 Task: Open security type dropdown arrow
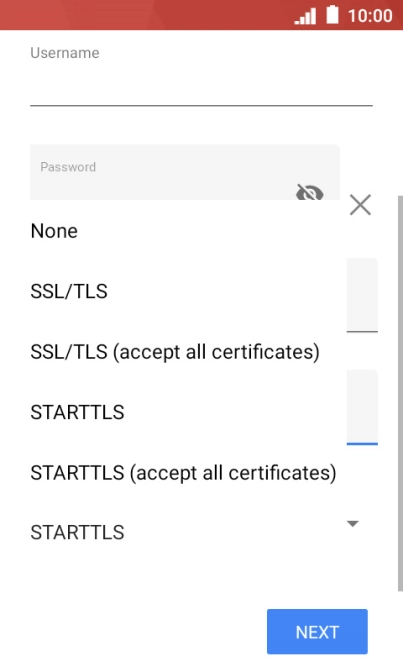click(352, 524)
